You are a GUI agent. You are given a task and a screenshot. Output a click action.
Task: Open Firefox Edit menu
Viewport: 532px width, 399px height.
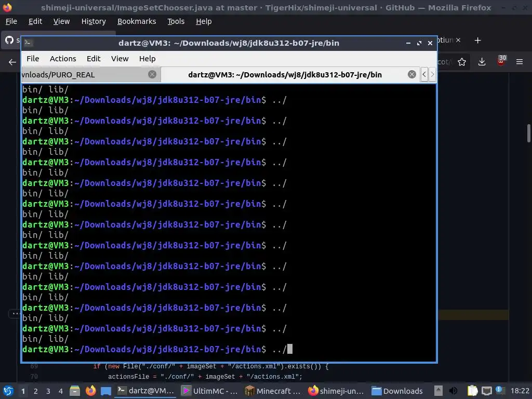click(x=35, y=21)
